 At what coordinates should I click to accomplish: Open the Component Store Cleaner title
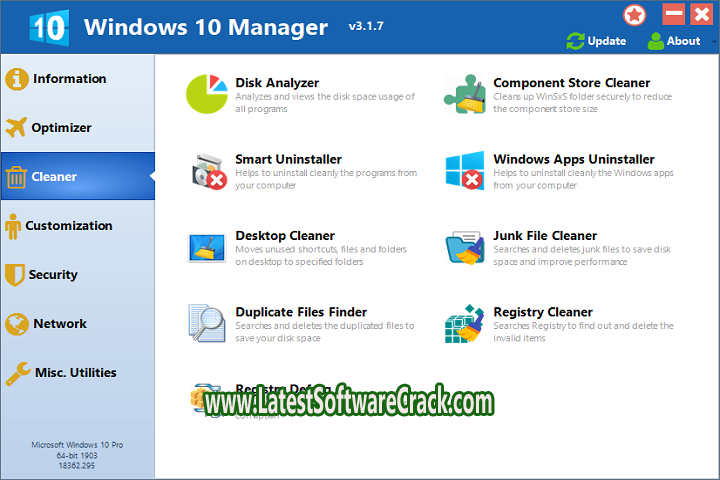(571, 83)
